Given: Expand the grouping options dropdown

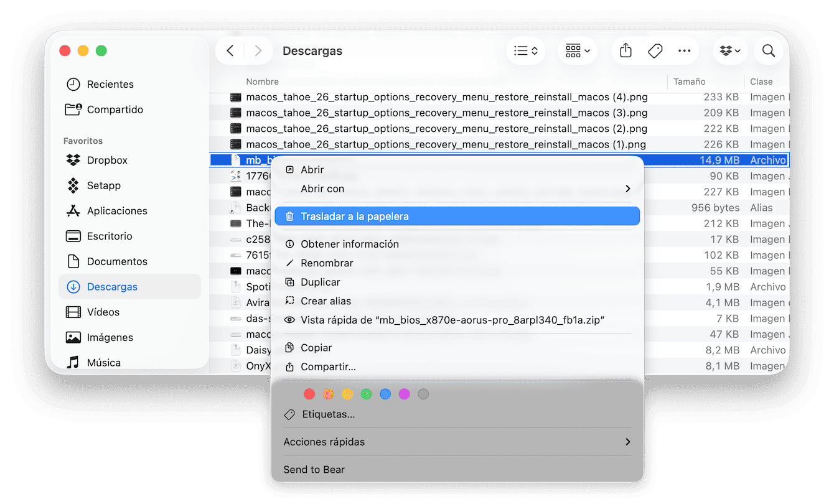Looking at the screenshot, I should (578, 51).
